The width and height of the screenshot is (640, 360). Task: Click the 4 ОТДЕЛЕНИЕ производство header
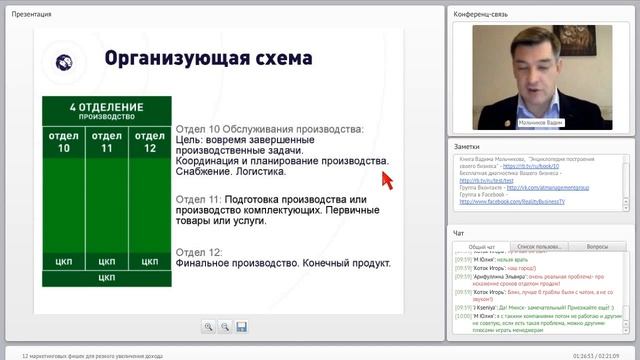[107, 111]
